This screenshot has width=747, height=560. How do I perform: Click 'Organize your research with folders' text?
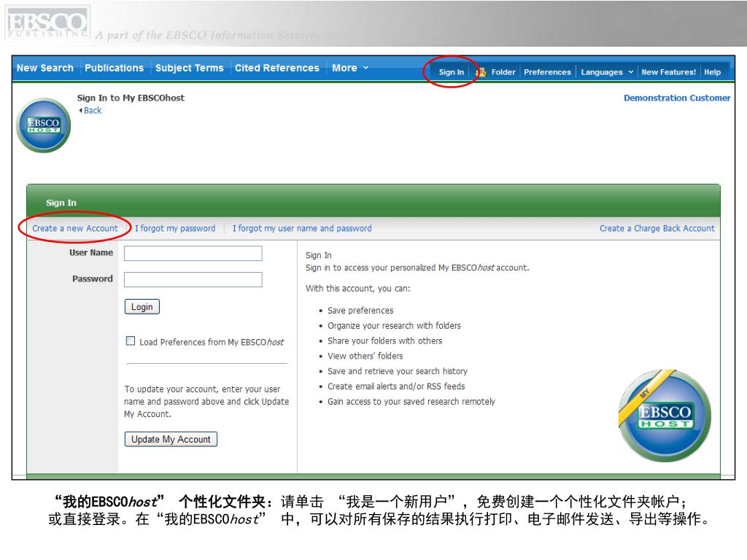click(x=394, y=326)
